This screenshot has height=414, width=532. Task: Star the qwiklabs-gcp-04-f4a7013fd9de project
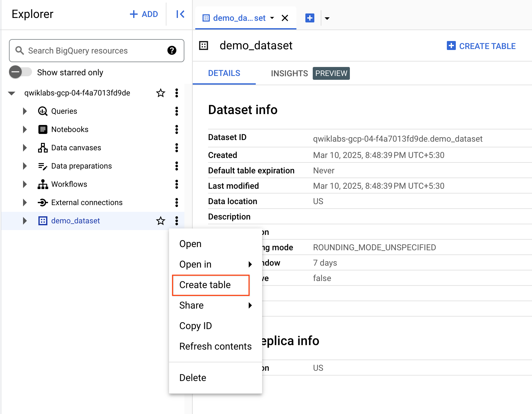click(x=160, y=93)
